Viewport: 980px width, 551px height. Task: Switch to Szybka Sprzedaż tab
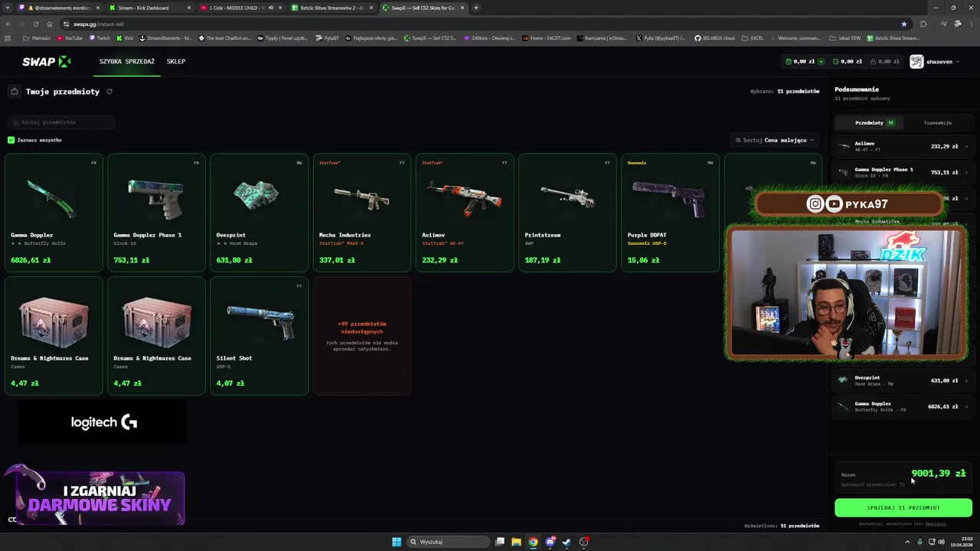pyautogui.click(x=127, y=61)
